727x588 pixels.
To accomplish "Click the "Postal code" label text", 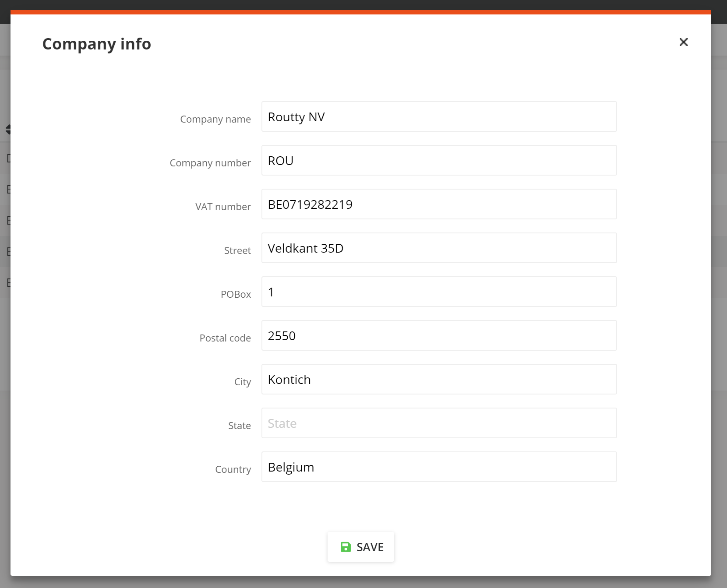I will (225, 338).
